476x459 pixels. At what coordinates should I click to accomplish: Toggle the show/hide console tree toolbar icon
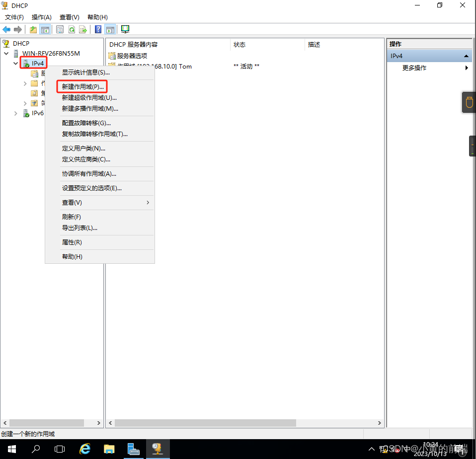45,29
